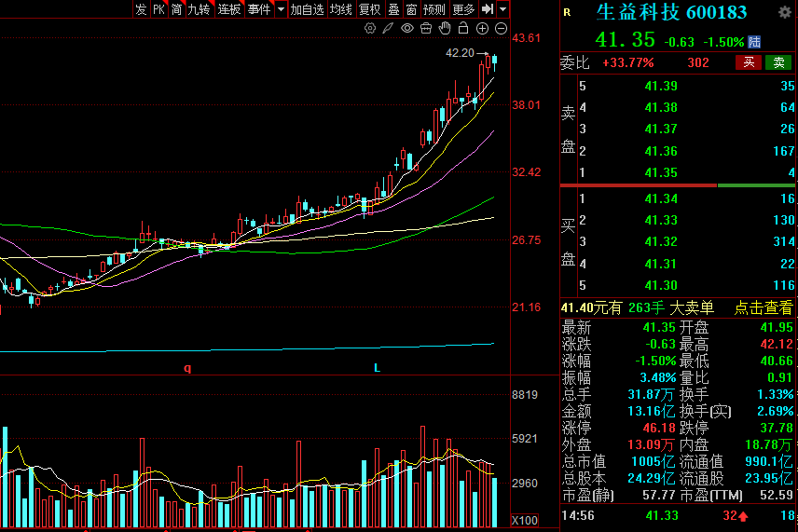This screenshot has height=532, width=798.
Task: Click the 市盈(TTM) 52.59 value
Action: [x=777, y=495]
